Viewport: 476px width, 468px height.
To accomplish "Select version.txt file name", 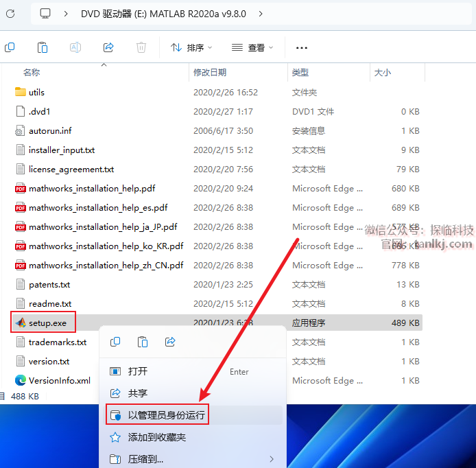I will coord(49,362).
